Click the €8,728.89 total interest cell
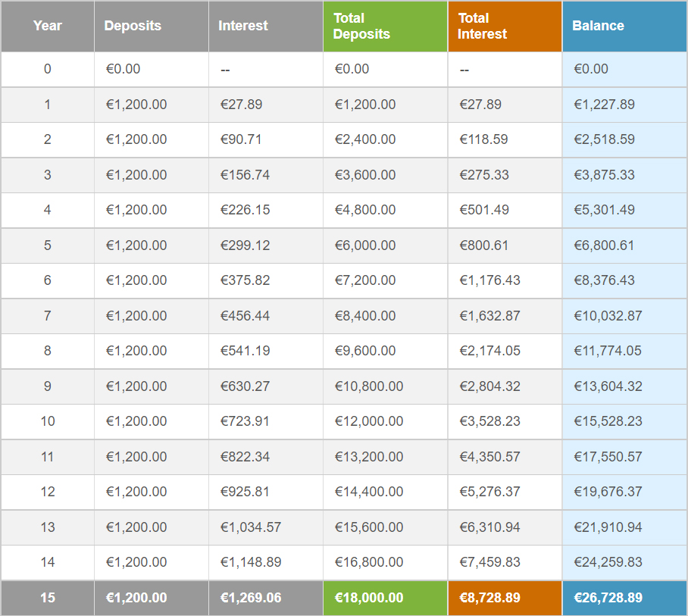This screenshot has height=616, width=688. [489, 598]
